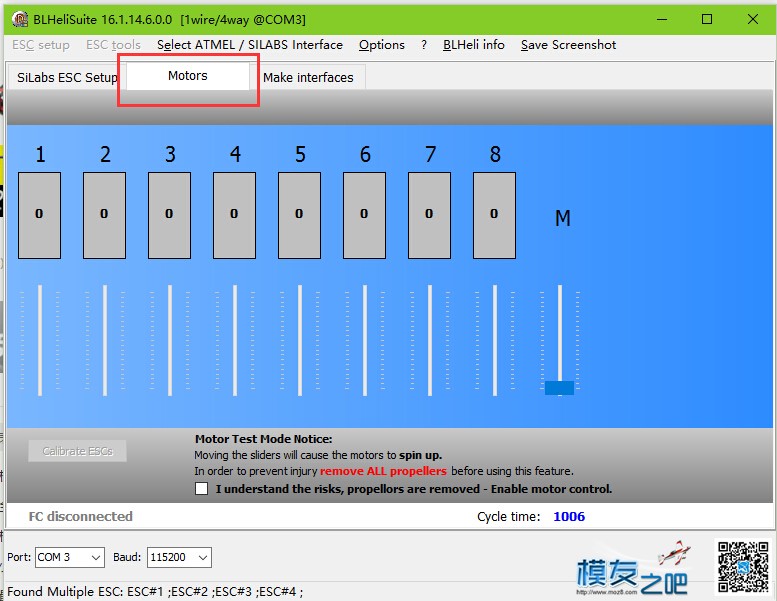
Task: Click the motor 8 value box
Action: click(495, 216)
